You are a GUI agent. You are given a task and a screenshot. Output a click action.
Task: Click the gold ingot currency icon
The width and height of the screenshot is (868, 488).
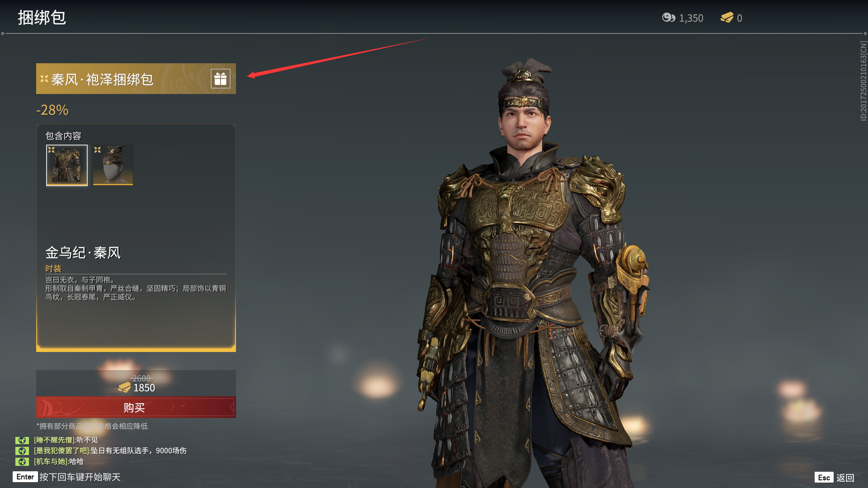[727, 18]
